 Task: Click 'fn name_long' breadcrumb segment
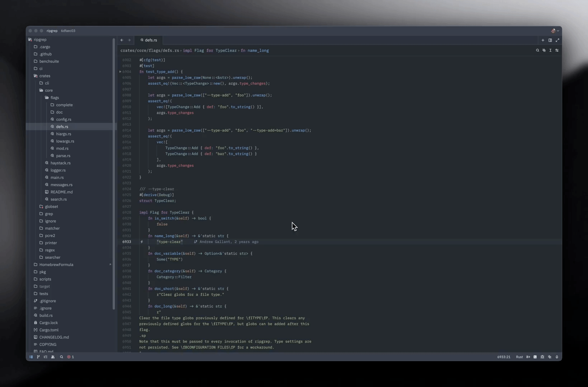pyautogui.click(x=255, y=51)
